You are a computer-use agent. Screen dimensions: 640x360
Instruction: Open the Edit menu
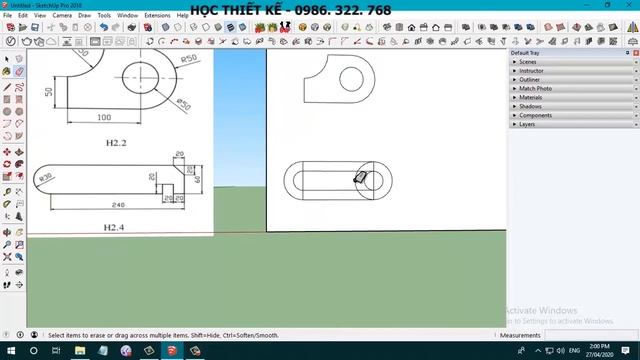click(x=23, y=16)
